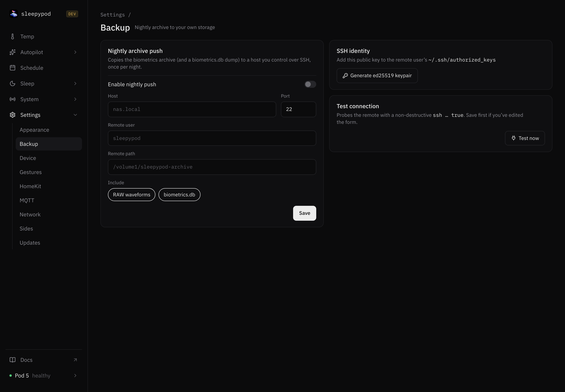Click the 'healthy' status text
565x392 pixels.
tap(41, 376)
